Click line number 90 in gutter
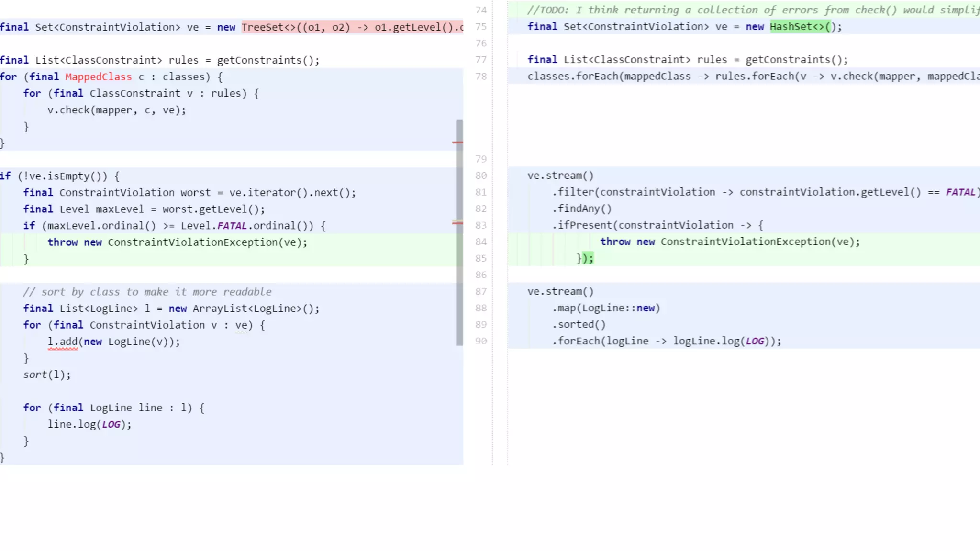 pos(481,341)
